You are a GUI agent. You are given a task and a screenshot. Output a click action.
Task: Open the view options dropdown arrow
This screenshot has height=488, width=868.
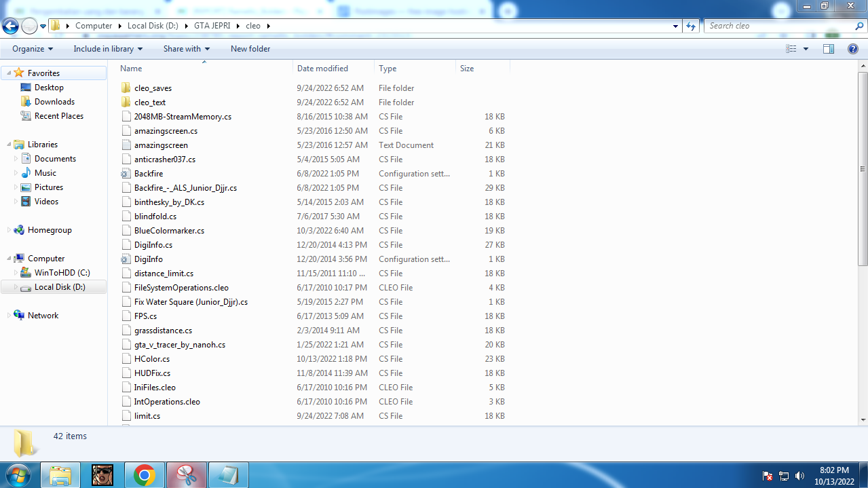[x=806, y=49]
